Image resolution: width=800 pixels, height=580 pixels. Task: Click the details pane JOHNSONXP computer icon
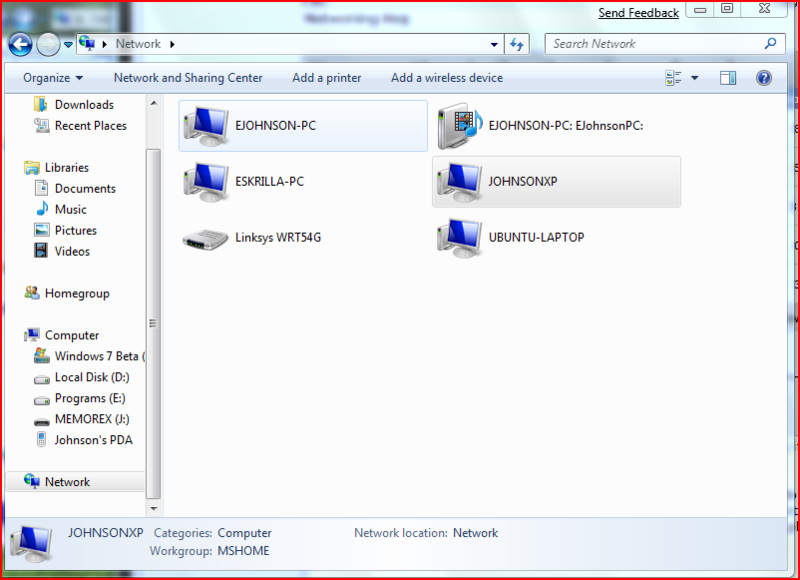click(x=32, y=543)
